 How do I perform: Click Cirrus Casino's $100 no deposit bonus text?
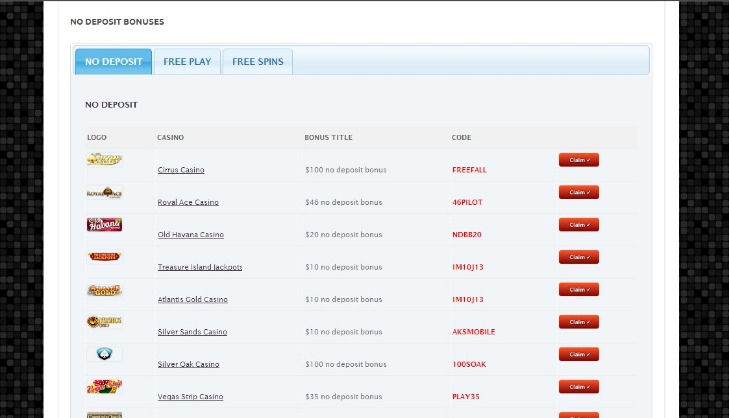click(x=346, y=170)
